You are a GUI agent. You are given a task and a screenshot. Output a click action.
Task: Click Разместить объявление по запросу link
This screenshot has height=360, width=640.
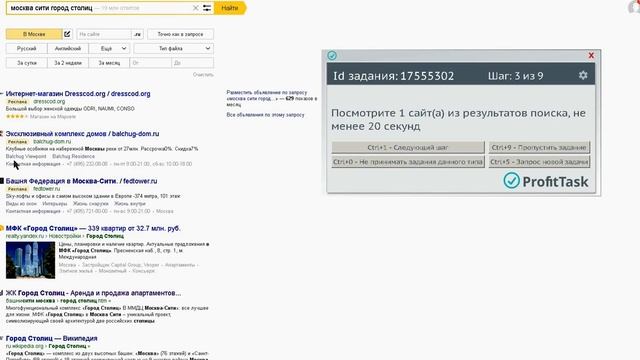click(271, 98)
